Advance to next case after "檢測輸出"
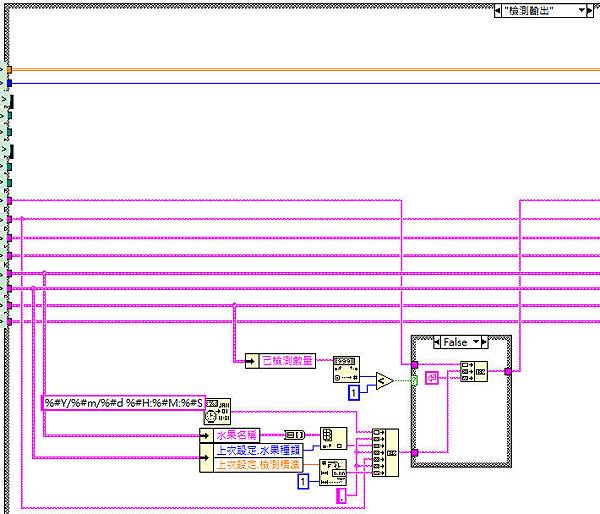The image size is (600, 514). (590, 11)
